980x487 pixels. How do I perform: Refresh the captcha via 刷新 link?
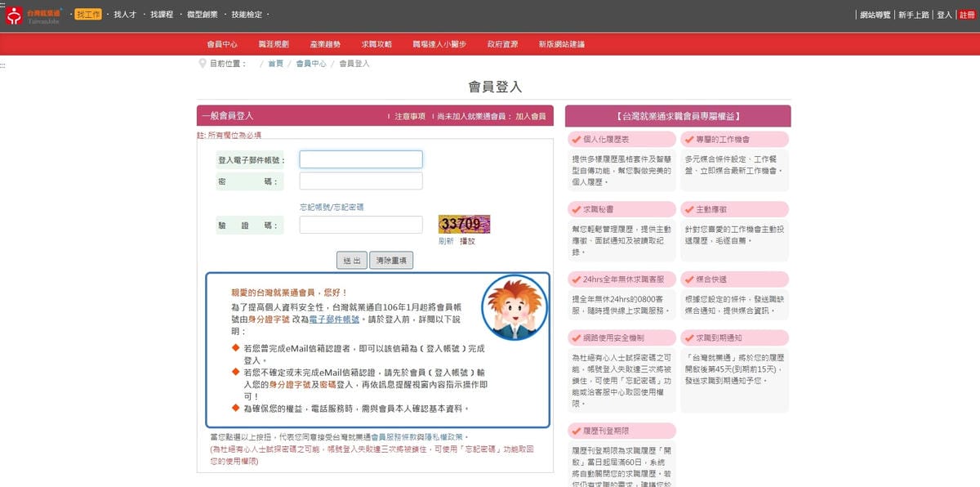[446, 241]
